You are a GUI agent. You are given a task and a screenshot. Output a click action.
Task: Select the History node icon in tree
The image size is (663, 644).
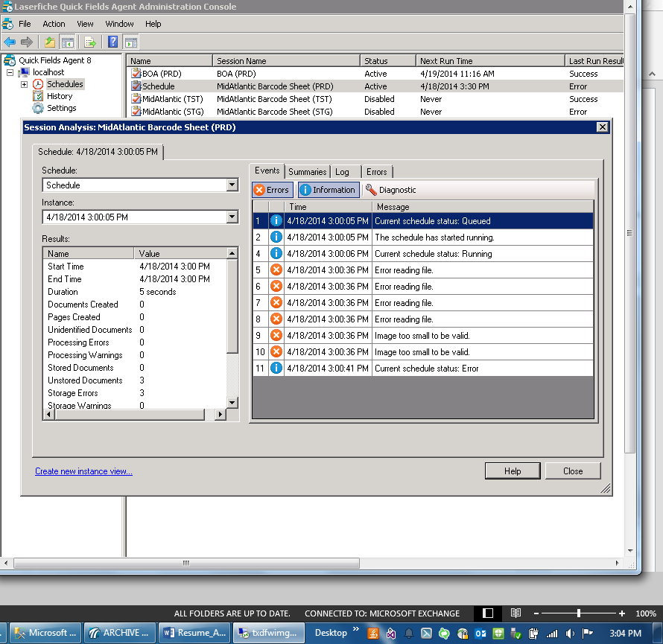[38, 96]
